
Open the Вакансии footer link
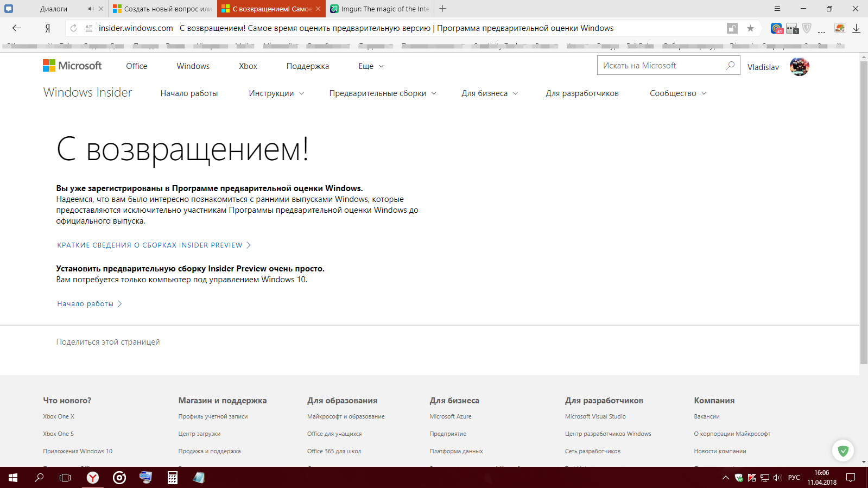(707, 416)
